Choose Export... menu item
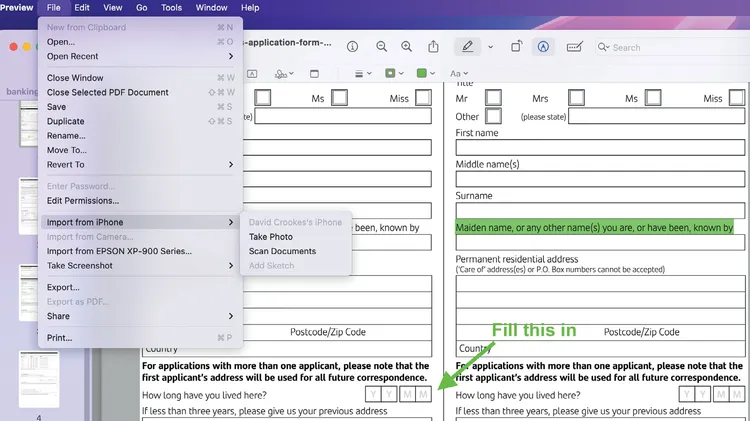This screenshot has height=421, width=750. 140,288
